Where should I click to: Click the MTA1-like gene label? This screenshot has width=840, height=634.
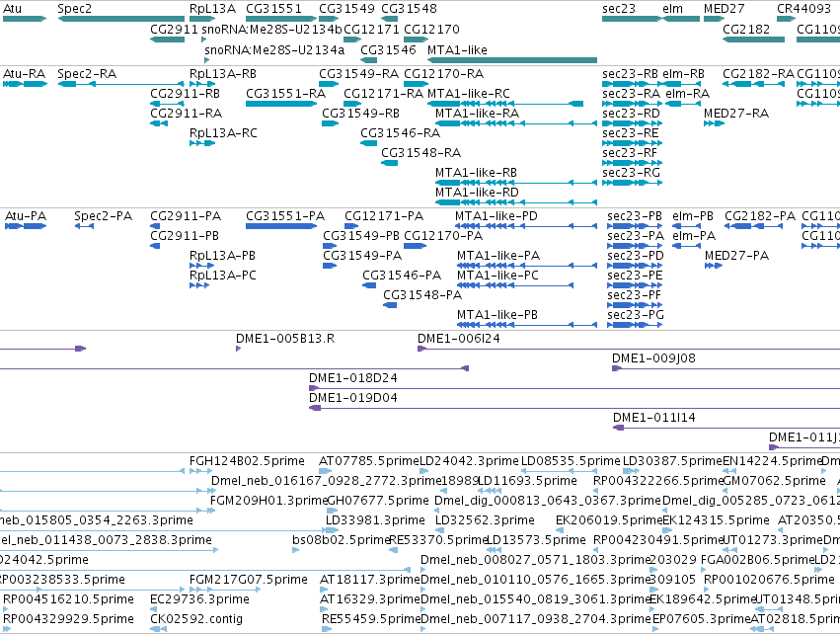(457, 49)
